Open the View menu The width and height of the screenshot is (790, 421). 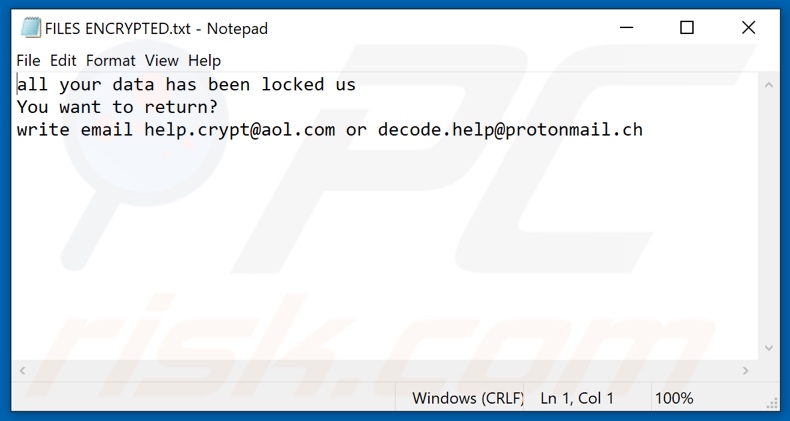(161, 60)
